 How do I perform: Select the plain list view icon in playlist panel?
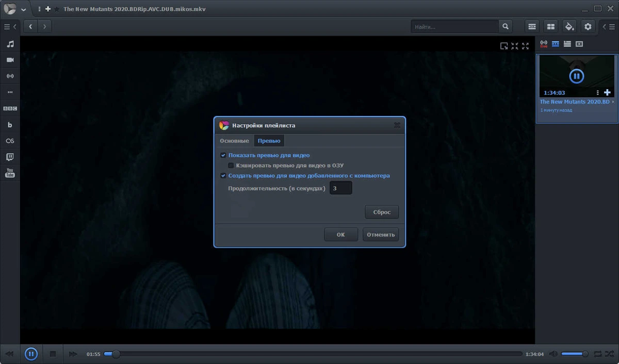tap(567, 44)
